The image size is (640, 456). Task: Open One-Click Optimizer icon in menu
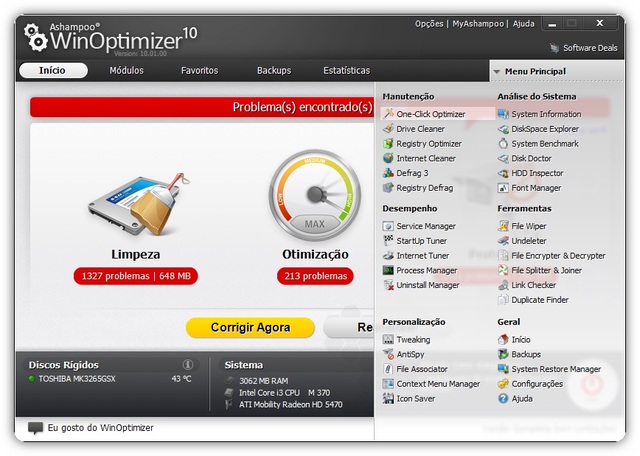(389, 114)
